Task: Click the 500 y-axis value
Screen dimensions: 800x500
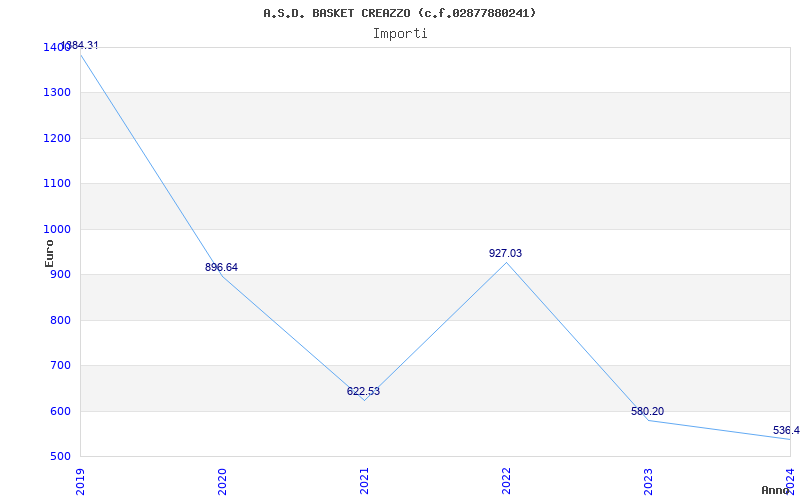Action: pos(60,457)
